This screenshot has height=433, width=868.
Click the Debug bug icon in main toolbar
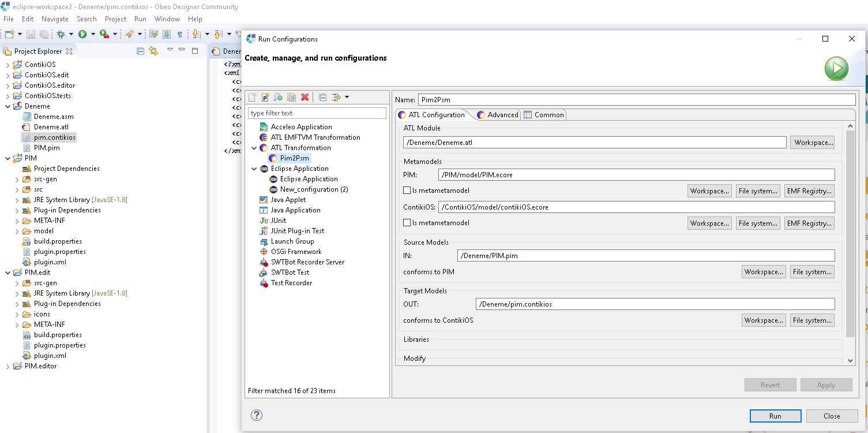tap(61, 34)
